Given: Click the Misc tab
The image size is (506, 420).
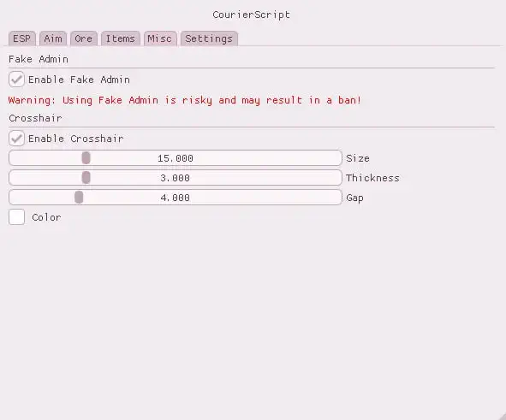Looking at the screenshot, I should click(x=160, y=38).
